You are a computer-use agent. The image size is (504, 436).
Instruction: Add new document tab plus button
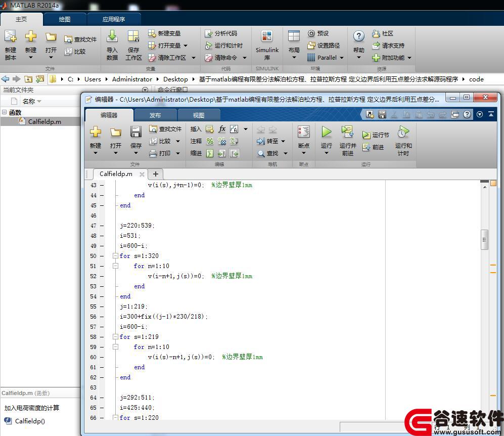pyautogui.click(x=156, y=174)
